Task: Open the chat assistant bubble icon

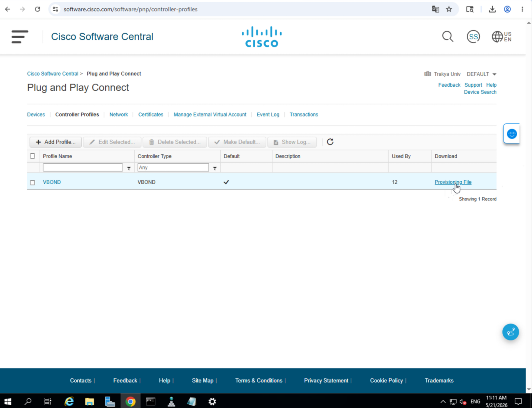Action: (512, 134)
